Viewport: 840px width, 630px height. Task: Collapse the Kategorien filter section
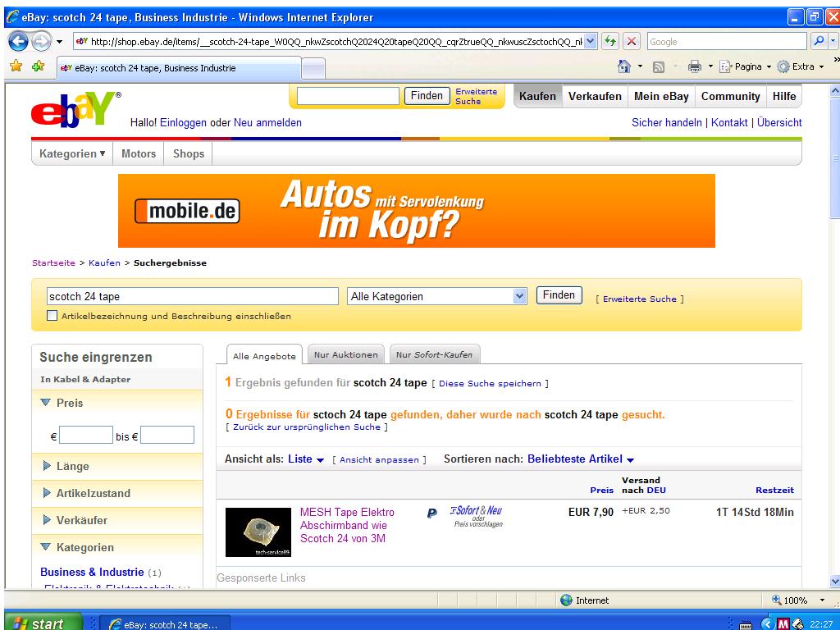tap(46, 547)
